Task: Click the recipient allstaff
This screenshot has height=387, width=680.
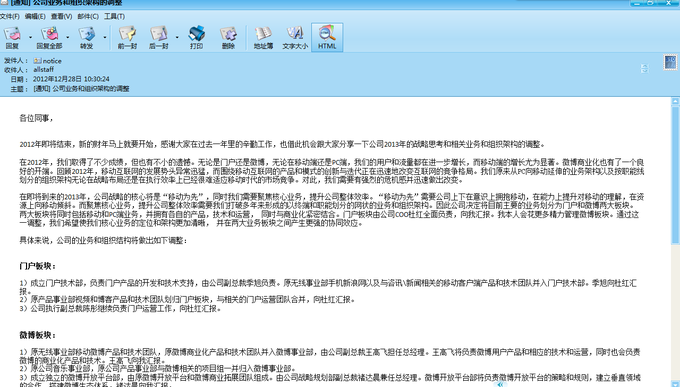Action: [44, 69]
